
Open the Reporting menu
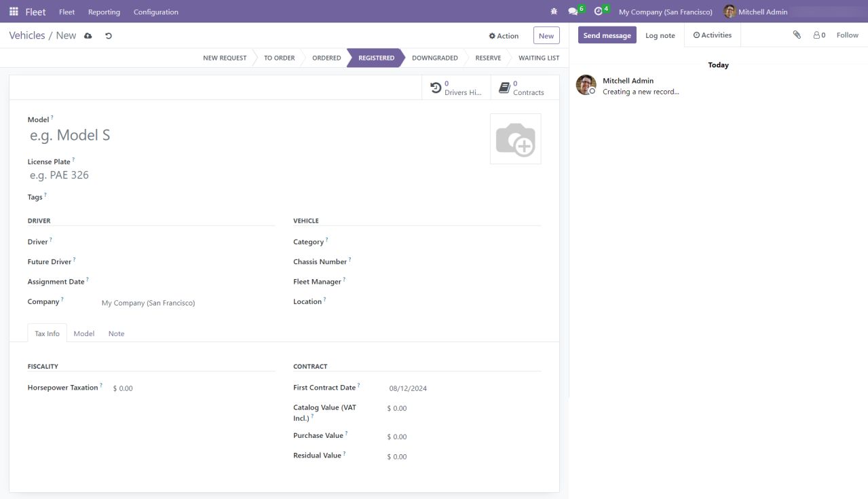point(104,12)
